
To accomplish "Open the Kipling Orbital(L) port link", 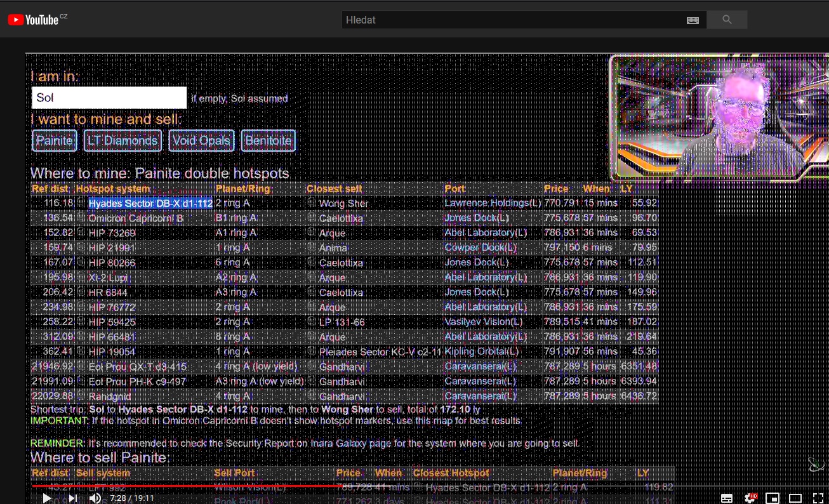I will (x=481, y=351).
